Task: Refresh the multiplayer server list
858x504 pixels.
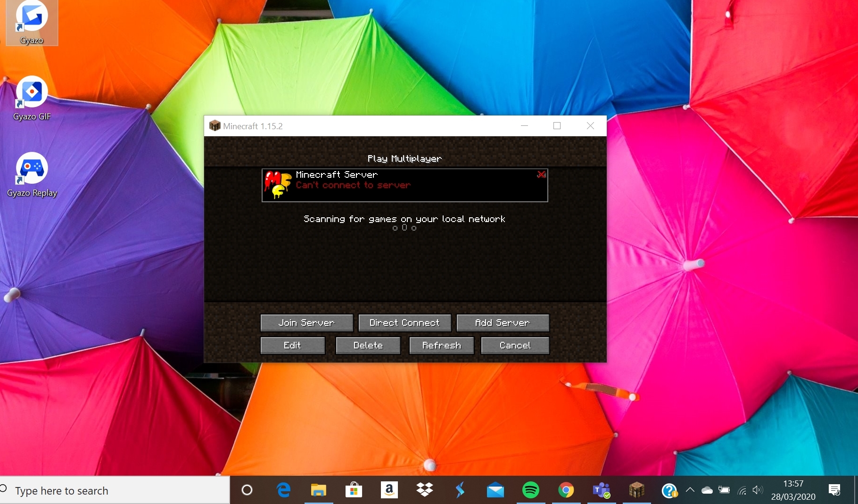Action: pos(441,346)
